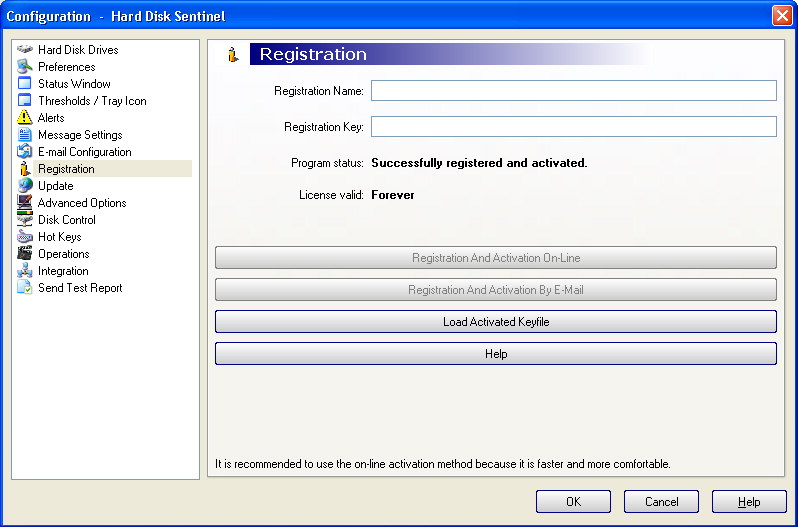This screenshot has width=798, height=527.
Task: Click the Registration icon in sidebar
Action: click(x=24, y=168)
